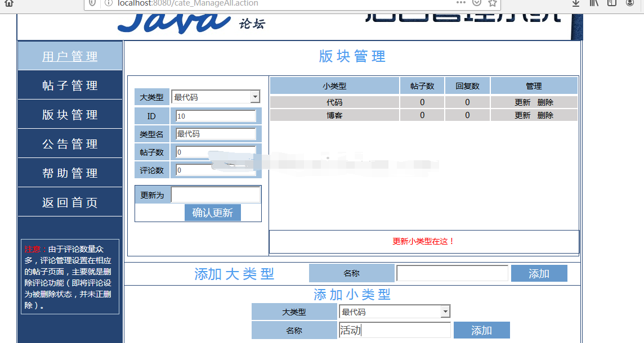Click the ID field showing 10
This screenshot has width=644, height=343.
pos(216,116)
